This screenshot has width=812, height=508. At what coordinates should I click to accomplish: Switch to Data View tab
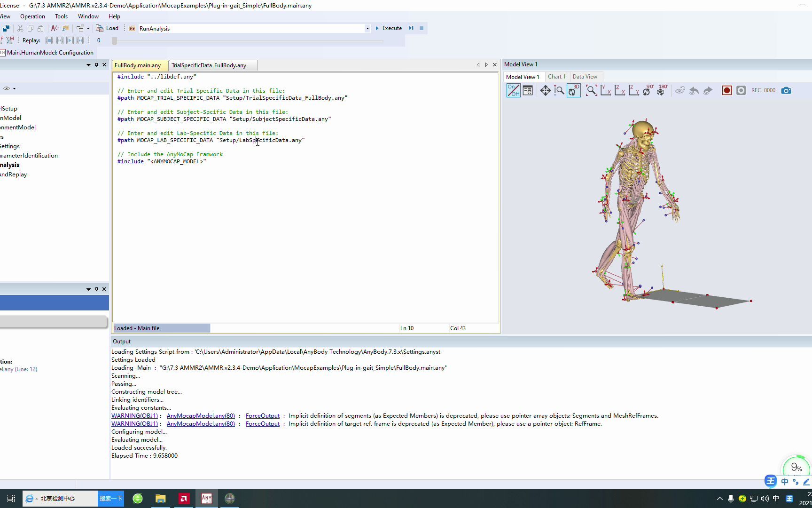coord(585,77)
